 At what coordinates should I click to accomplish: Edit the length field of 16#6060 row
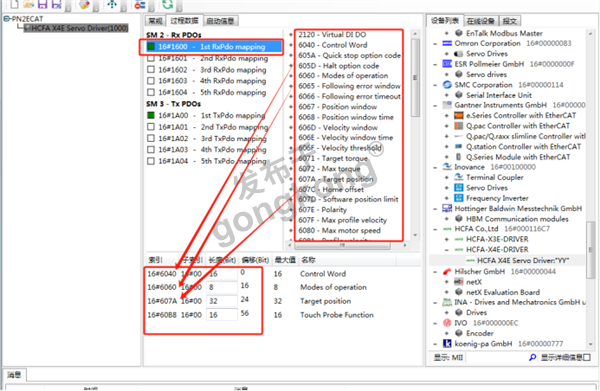(x=222, y=287)
